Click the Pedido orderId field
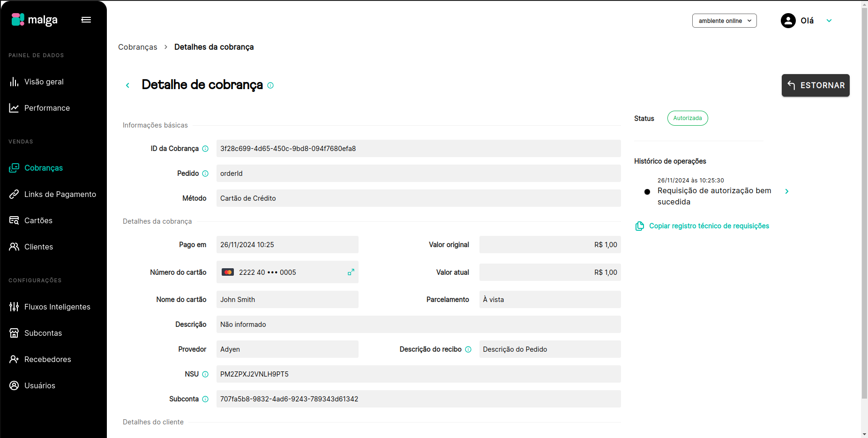The image size is (868, 438). coord(419,174)
